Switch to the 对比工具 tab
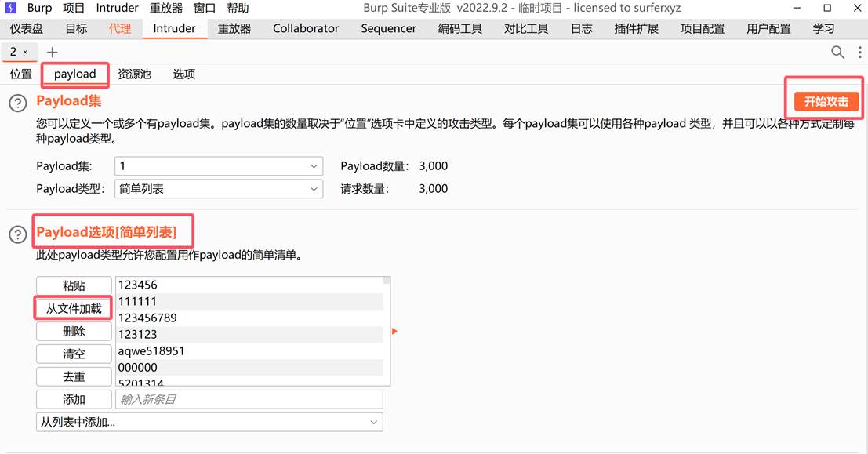The width and height of the screenshot is (868, 454). (526, 29)
